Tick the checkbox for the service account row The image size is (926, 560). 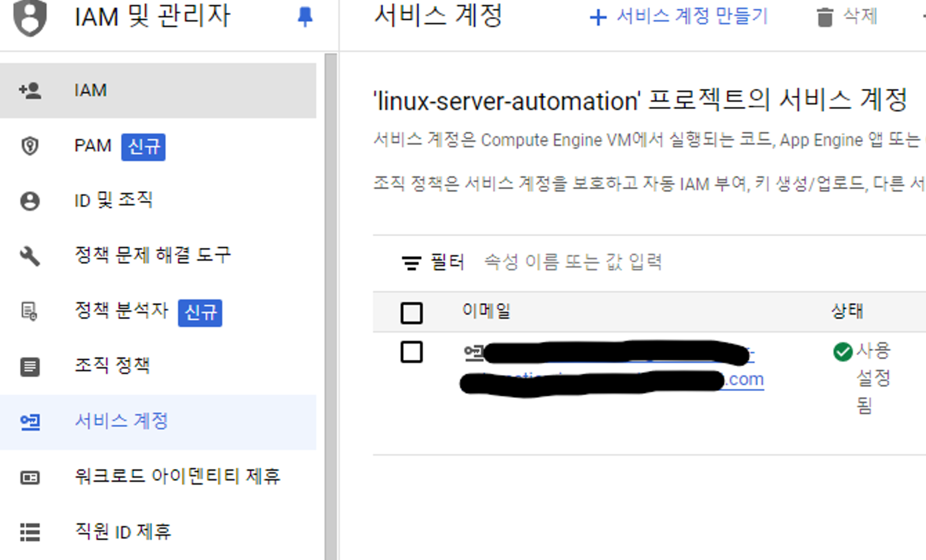coord(412,352)
